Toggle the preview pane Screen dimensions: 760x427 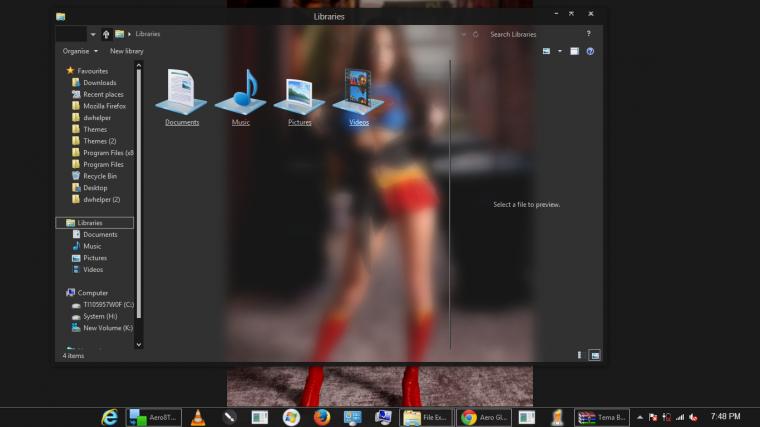tap(574, 51)
